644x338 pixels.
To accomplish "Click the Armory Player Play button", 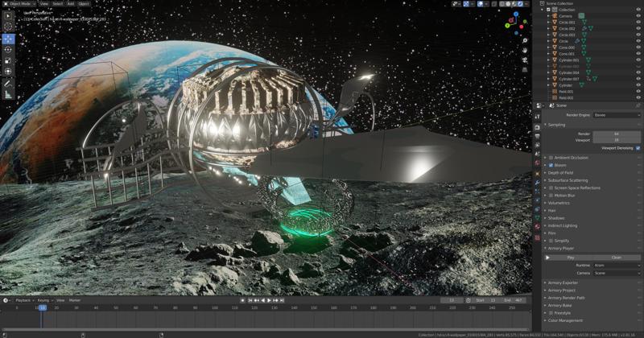I will tap(568, 258).
